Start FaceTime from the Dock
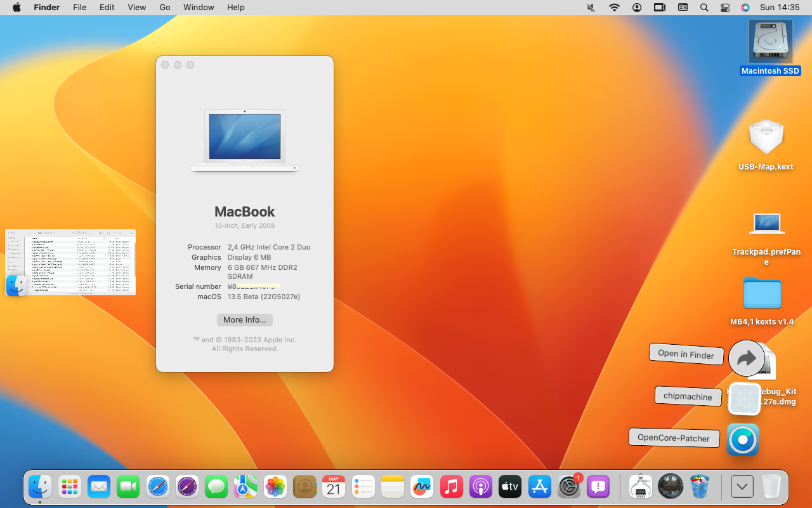 (x=128, y=487)
